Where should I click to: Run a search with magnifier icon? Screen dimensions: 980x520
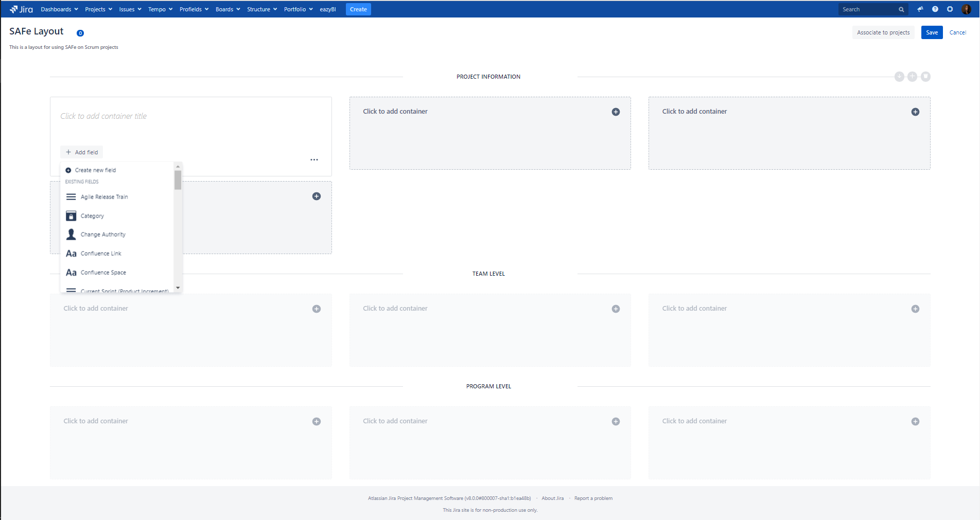click(x=902, y=9)
